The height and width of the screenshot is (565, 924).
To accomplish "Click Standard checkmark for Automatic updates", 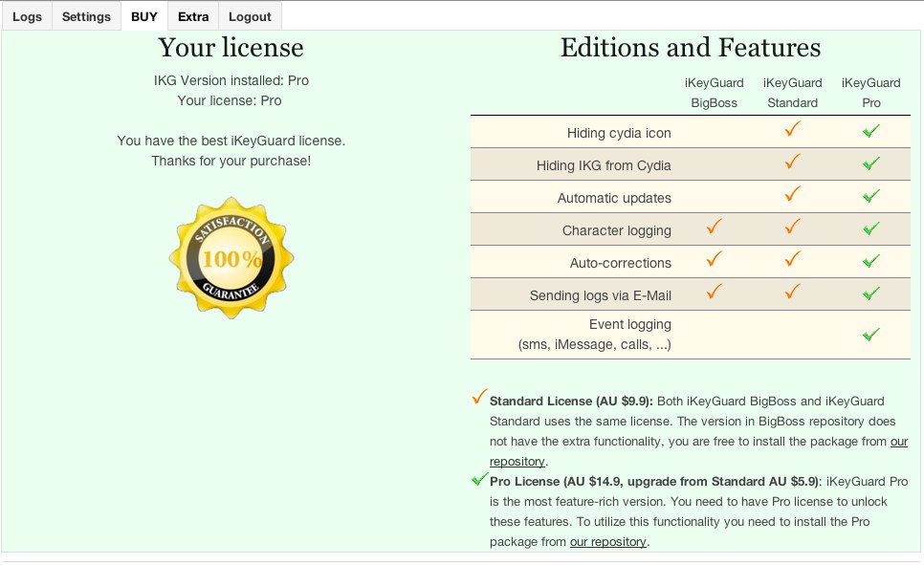I will (792, 196).
